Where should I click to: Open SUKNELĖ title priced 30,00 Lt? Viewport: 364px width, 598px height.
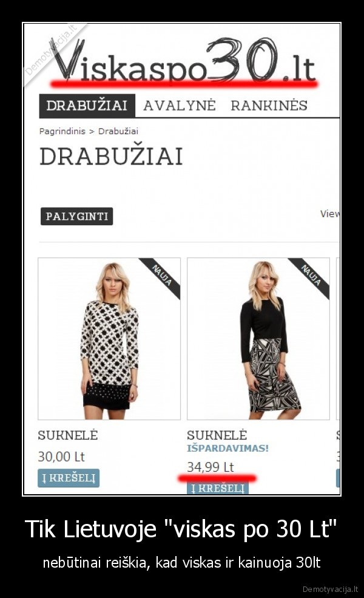click(68, 435)
